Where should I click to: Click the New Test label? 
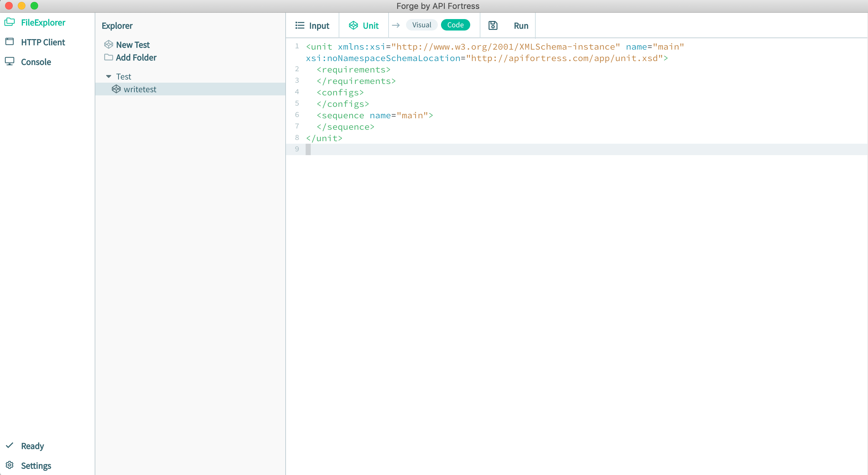(x=133, y=44)
